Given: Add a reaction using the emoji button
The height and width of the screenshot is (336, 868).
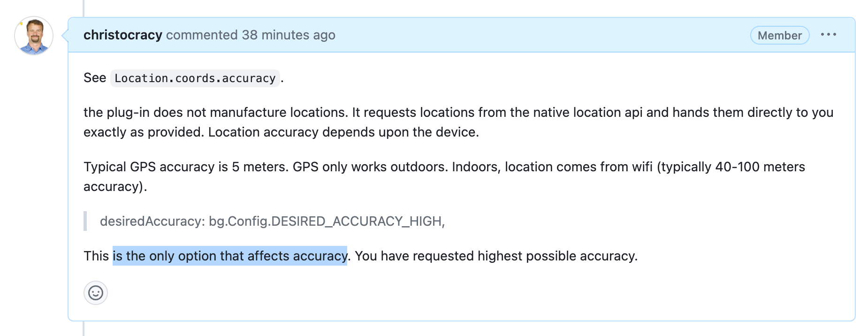Looking at the screenshot, I should coord(95,292).
